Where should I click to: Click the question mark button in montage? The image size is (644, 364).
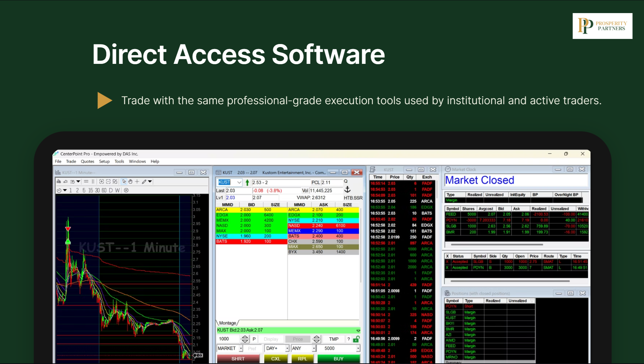[349, 339]
